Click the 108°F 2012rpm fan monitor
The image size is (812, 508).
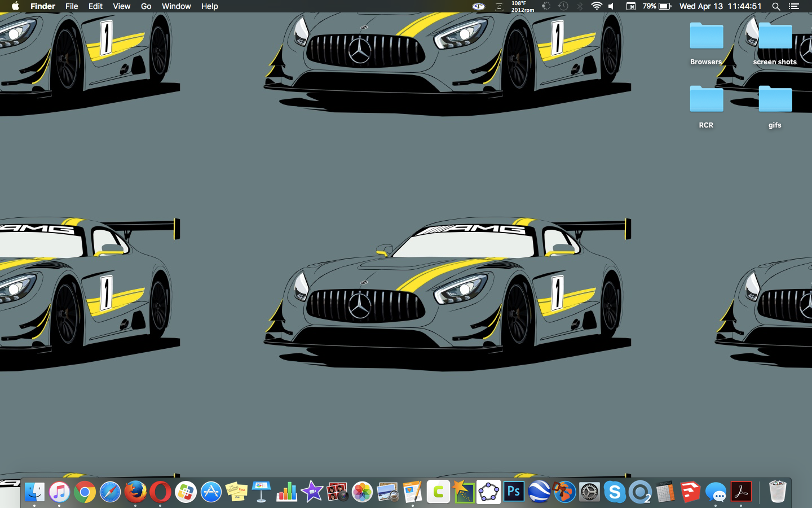tap(523, 6)
